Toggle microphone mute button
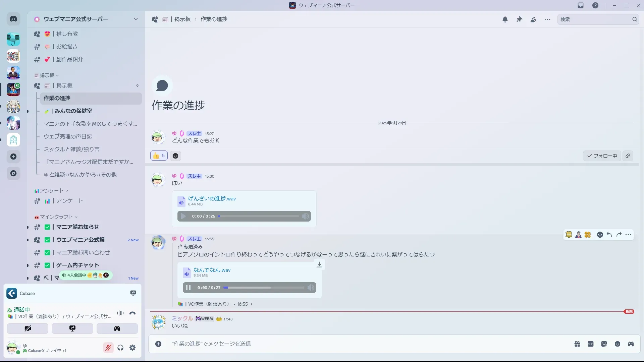Image resolution: width=644 pixels, height=362 pixels. [108, 348]
